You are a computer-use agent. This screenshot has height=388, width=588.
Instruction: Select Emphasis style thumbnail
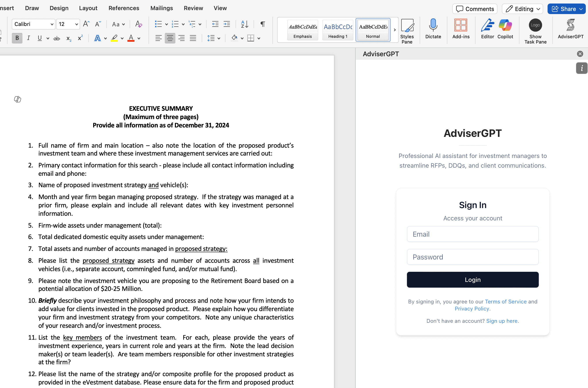[302, 30]
